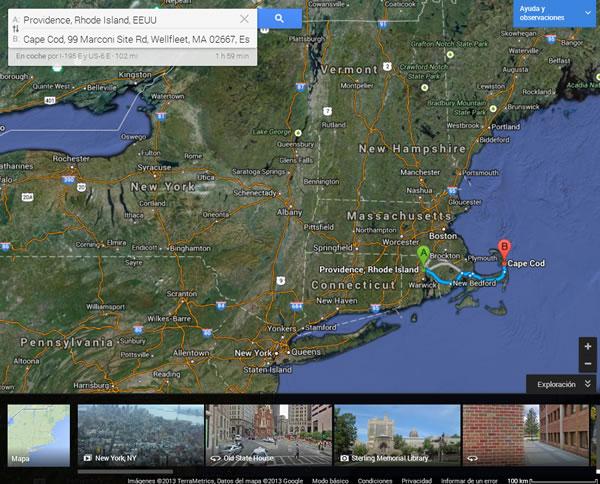Viewport: 600px width, 484px height.
Task: Click the Rochester city label
Action: [71, 158]
